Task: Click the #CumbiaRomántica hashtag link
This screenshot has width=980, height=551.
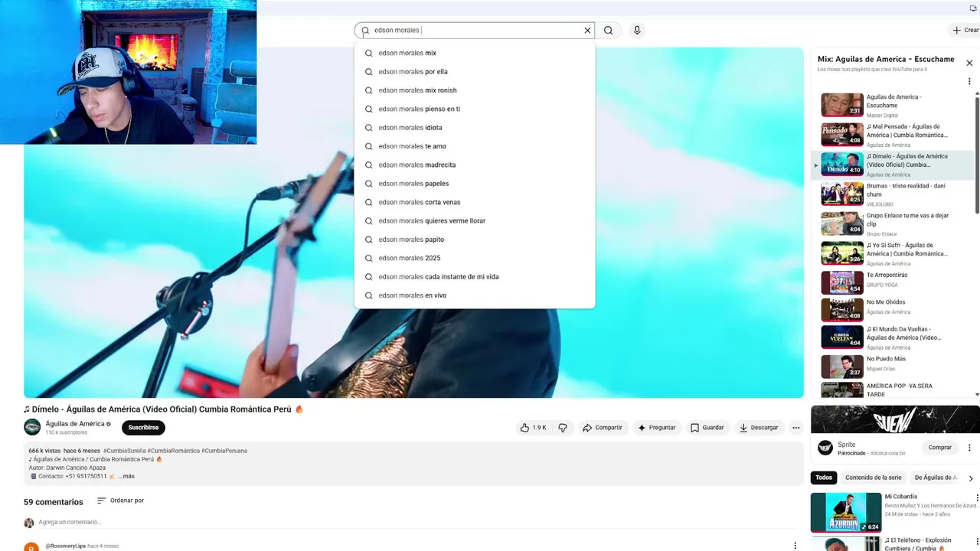Action: (x=174, y=451)
